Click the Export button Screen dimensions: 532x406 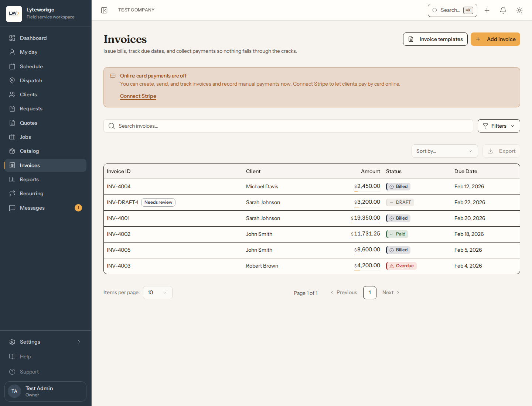pyautogui.click(x=501, y=151)
